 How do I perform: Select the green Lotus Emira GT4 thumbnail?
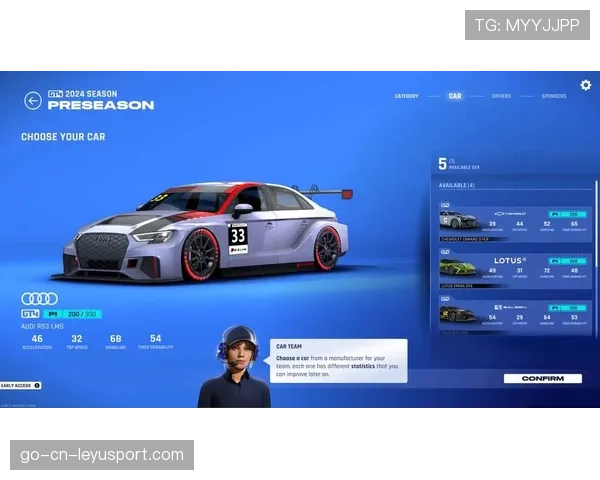pyautogui.click(x=458, y=267)
